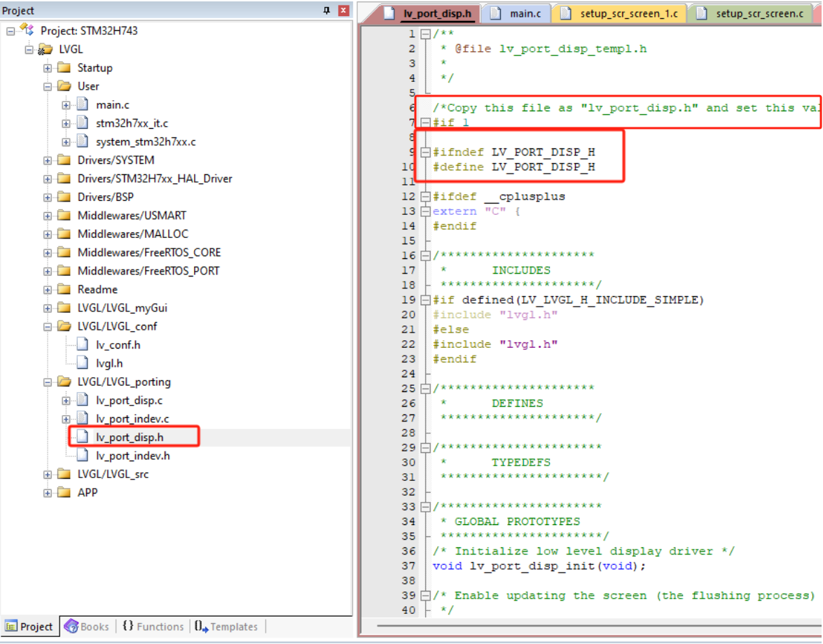Collapse the LVGL/LVGL_conf folder

pyautogui.click(x=47, y=327)
